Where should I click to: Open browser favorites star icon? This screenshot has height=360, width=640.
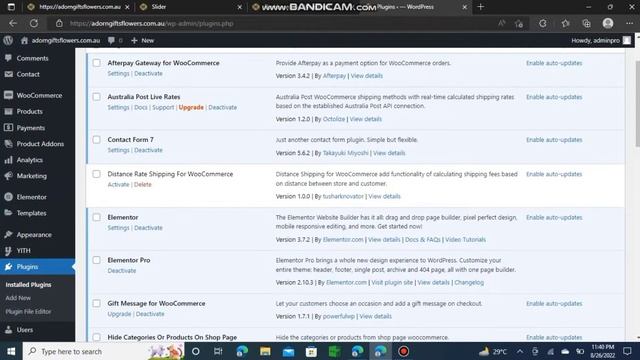pos(565,23)
